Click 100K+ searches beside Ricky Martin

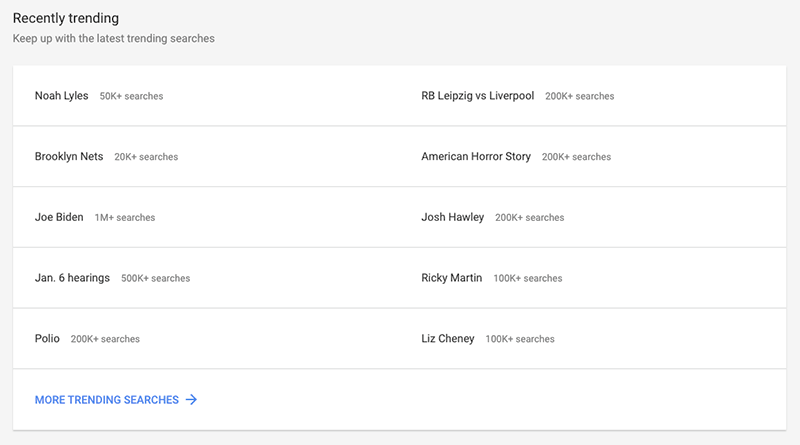tap(528, 279)
